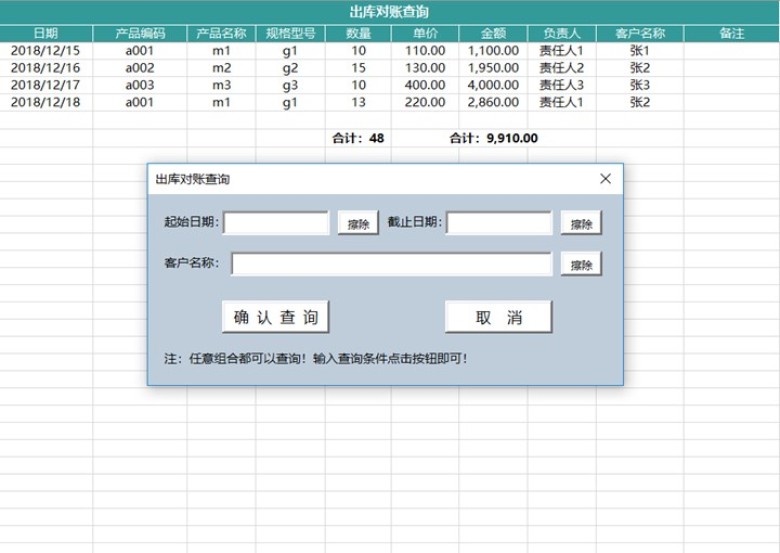
Task: Select the 金额 column header
Action: [x=493, y=33]
